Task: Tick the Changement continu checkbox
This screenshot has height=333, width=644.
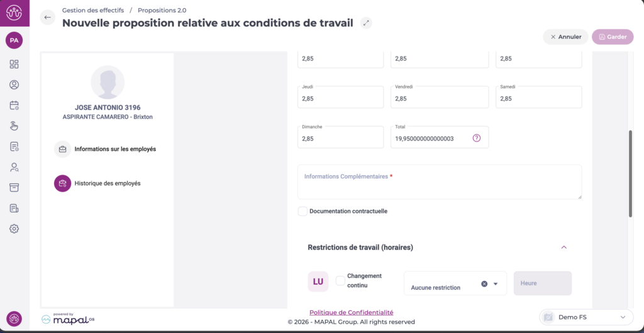Action: coord(340,281)
